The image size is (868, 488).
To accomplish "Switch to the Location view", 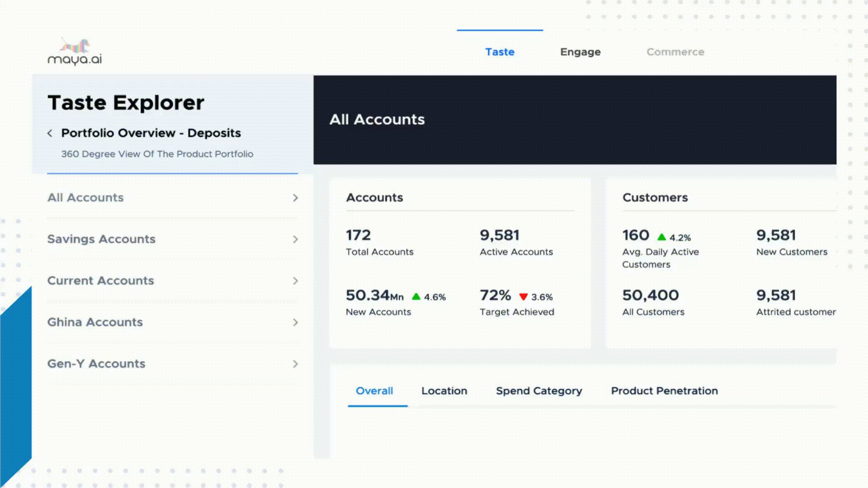I will click(444, 391).
